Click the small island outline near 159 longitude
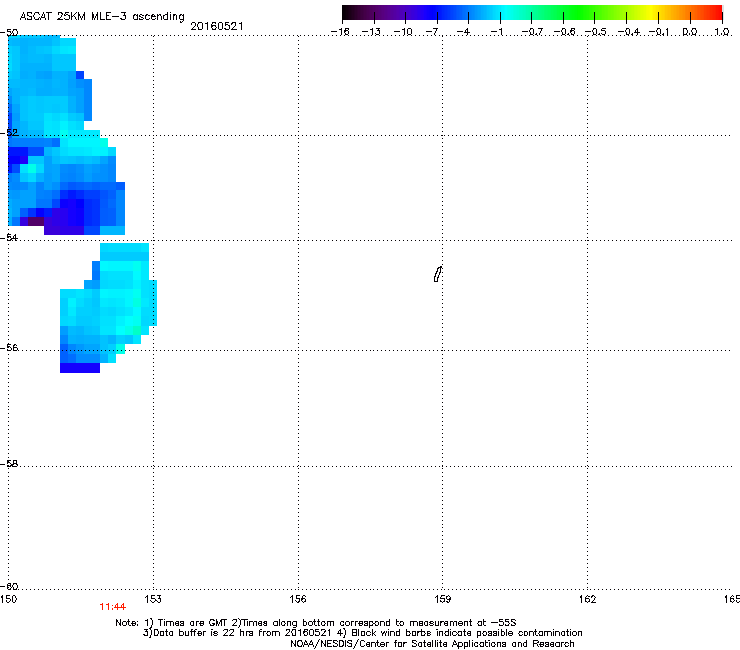Screen dimensions: 740x650 [438, 274]
